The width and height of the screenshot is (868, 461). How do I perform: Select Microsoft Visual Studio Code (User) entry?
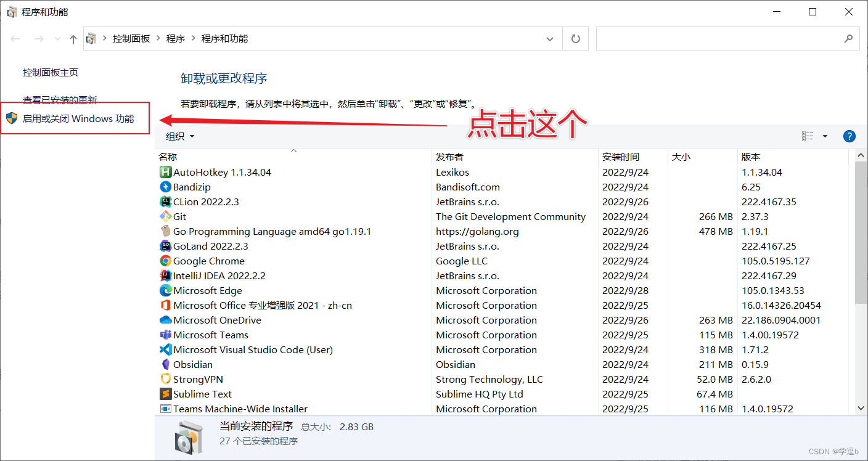point(253,350)
